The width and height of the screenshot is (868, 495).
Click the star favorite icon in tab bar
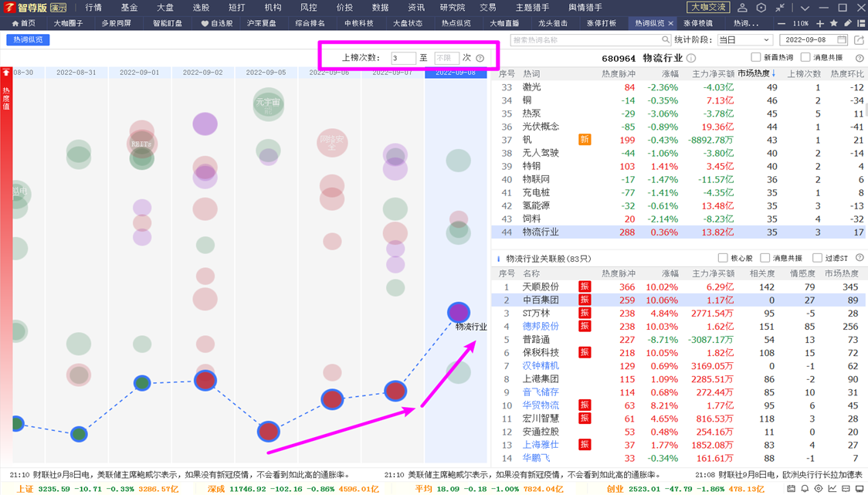834,23
